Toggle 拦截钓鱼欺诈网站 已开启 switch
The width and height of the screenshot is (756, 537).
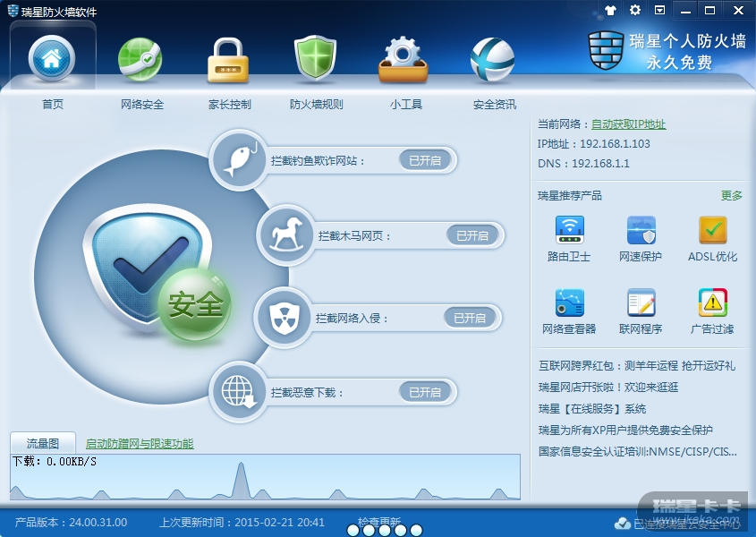click(x=425, y=160)
